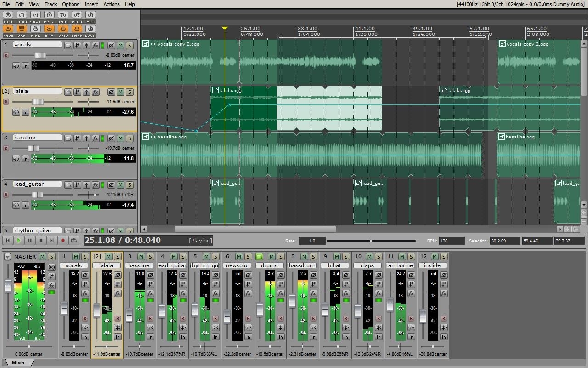Invert phase on lalala track panel
Viewport: 588px width, 368px height.
click(111, 92)
